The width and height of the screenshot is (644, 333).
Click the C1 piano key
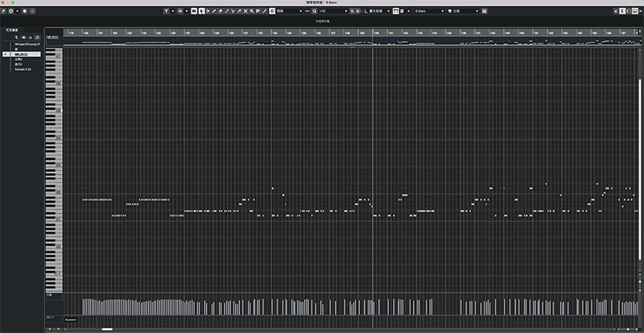click(x=57, y=220)
